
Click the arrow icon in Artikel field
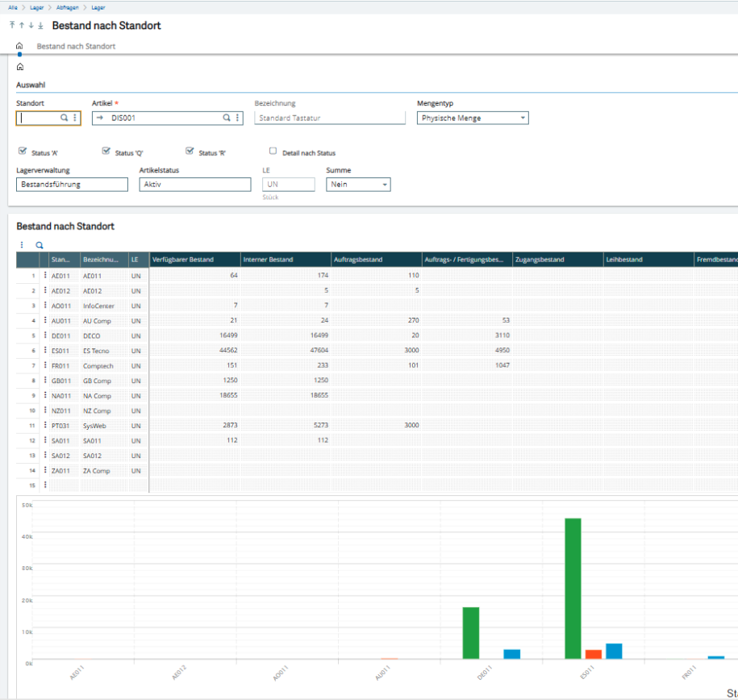tap(100, 118)
